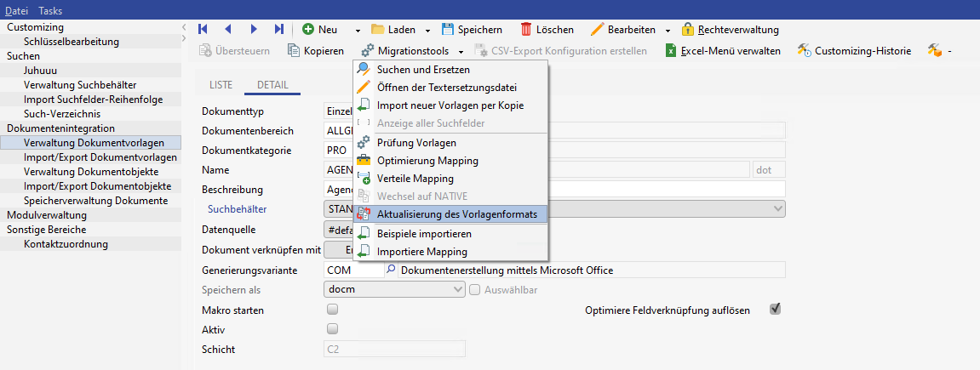Enable the Makro starten checkbox

click(333, 310)
